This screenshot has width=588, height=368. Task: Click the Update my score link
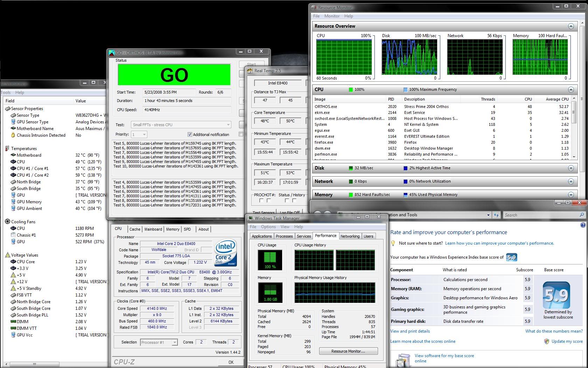pyautogui.click(x=567, y=341)
